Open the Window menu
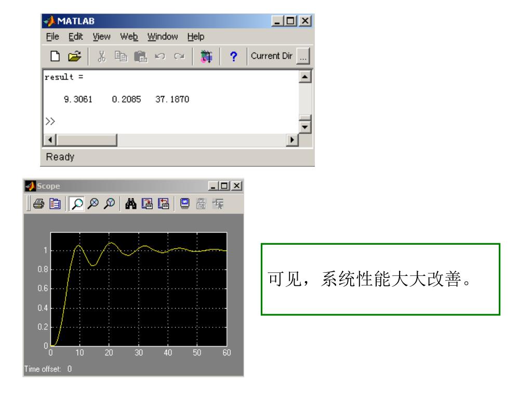This screenshot has width=532, height=399. tap(163, 37)
